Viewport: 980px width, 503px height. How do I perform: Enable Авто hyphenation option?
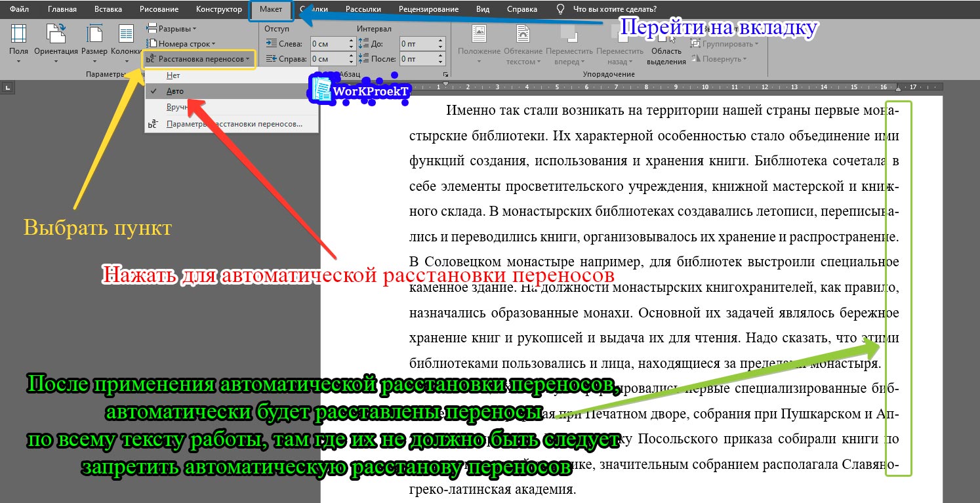pyautogui.click(x=176, y=91)
